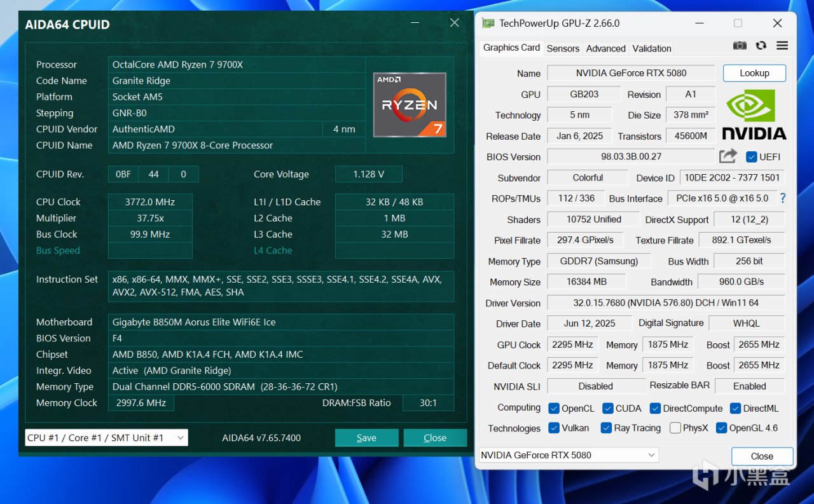The width and height of the screenshot is (814, 504).
Task: Toggle the Ray Tracing checkbox
Action: (606, 428)
